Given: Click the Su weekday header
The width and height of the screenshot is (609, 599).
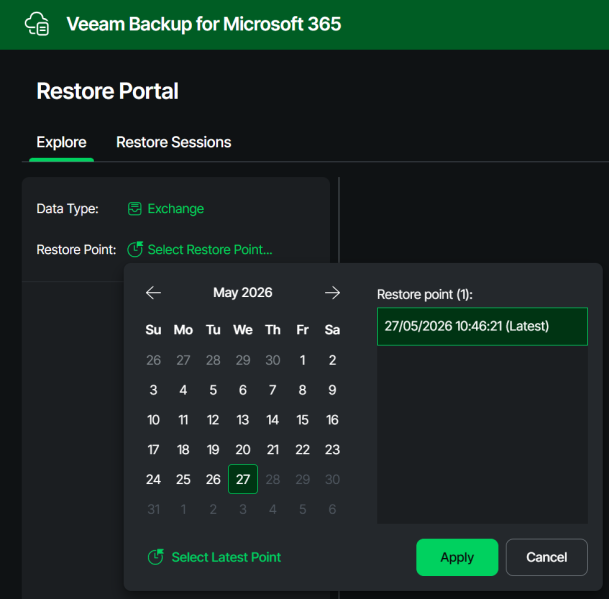Looking at the screenshot, I should [153, 330].
